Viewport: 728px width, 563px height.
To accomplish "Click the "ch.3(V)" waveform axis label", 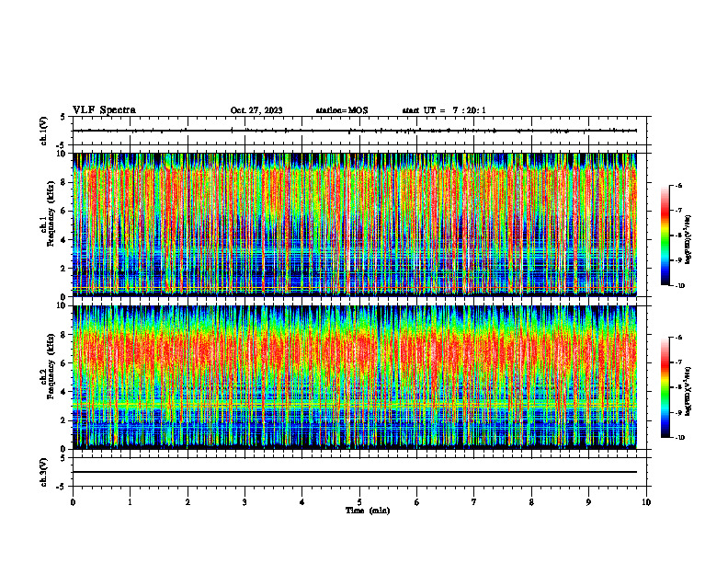I will 44,472.
